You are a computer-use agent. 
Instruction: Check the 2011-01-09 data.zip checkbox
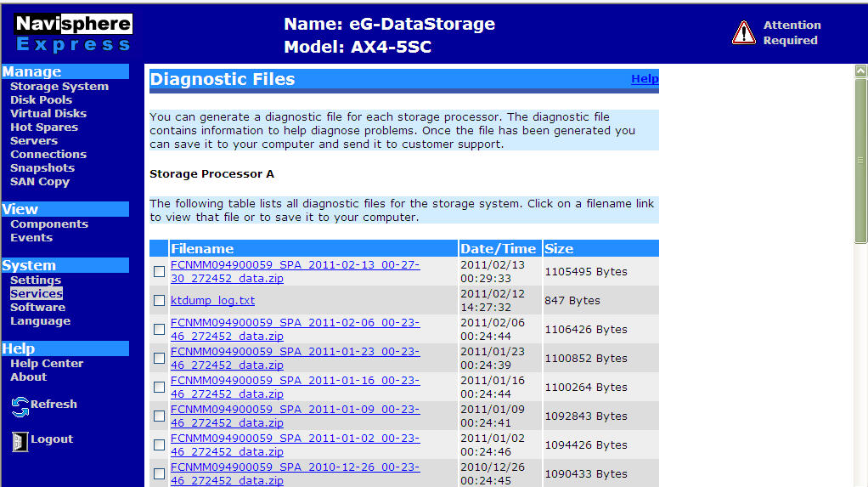click(160, 416)
